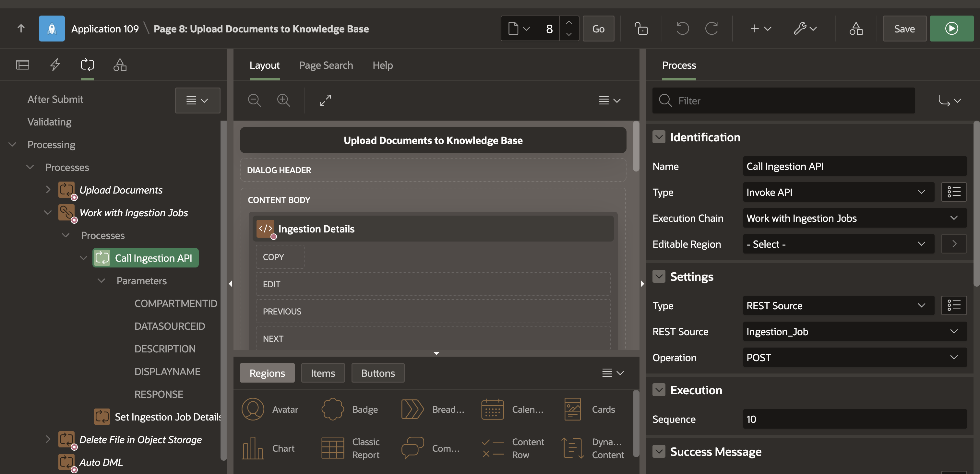
Task: Collapse the Settings section toggle
Action: pyautogui.click(x=659, y=277)
